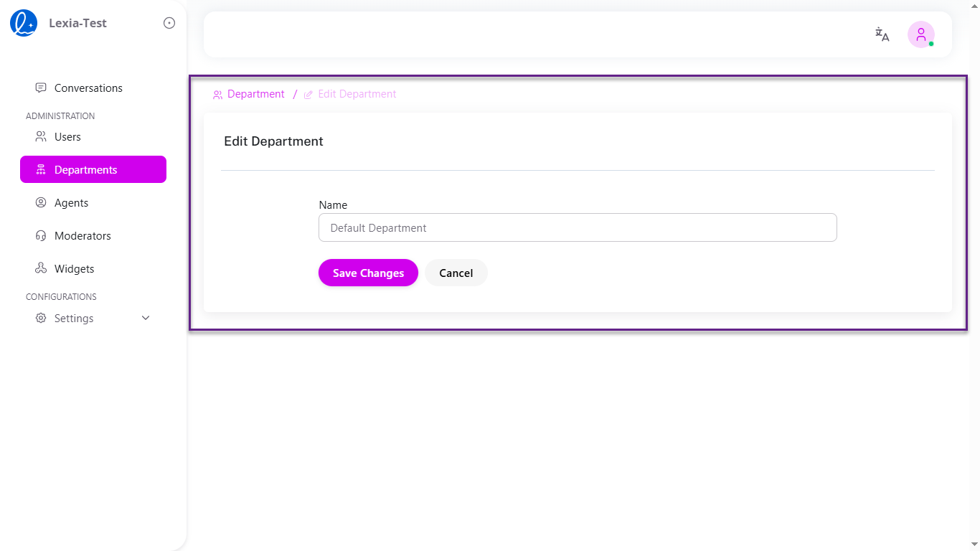Toggle the sidebar collapse circle icon
Image resolution: width=980 pixels, height=551 pixels.
point(169,23)
